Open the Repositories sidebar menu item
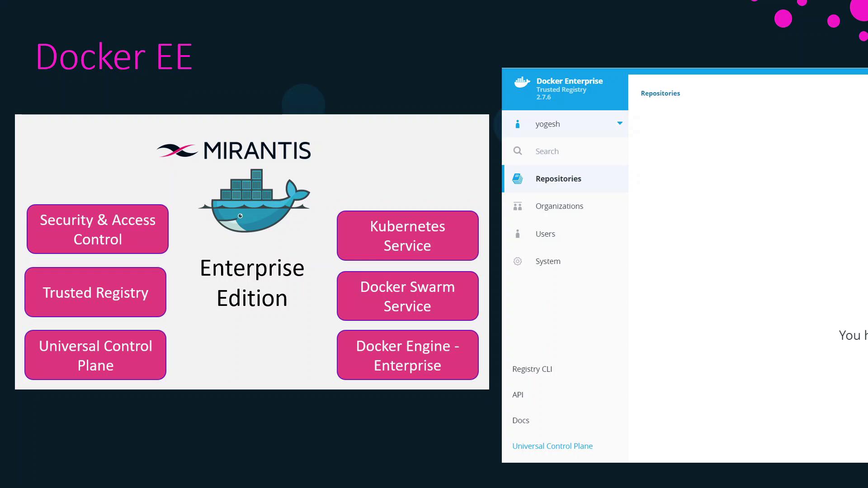 (558, 179)
